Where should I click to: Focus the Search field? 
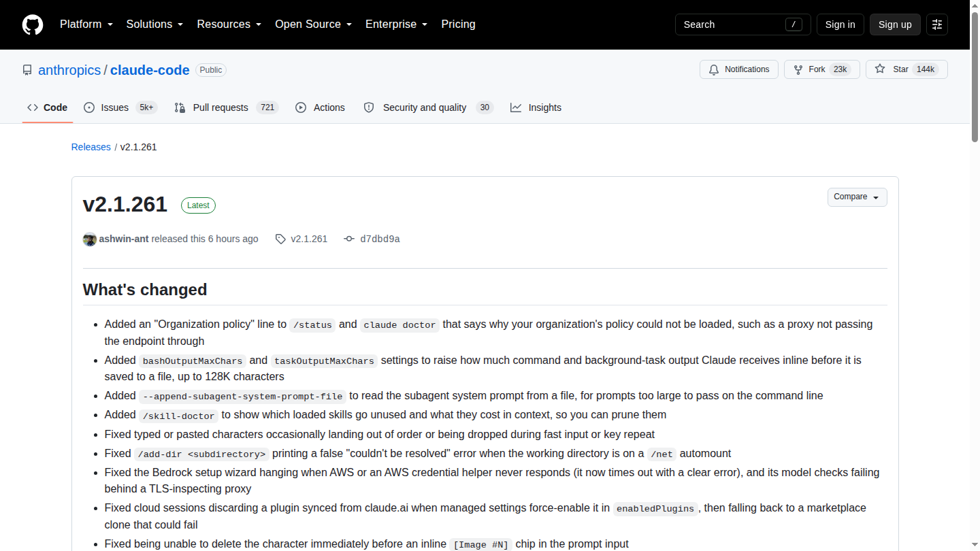[743, 24]
